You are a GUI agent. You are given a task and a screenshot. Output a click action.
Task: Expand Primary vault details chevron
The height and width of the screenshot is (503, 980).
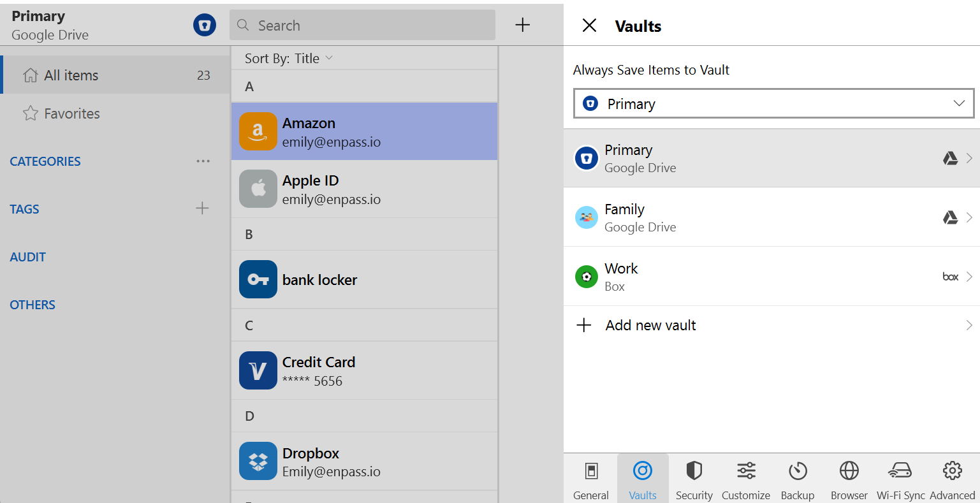tap(969, 158)
